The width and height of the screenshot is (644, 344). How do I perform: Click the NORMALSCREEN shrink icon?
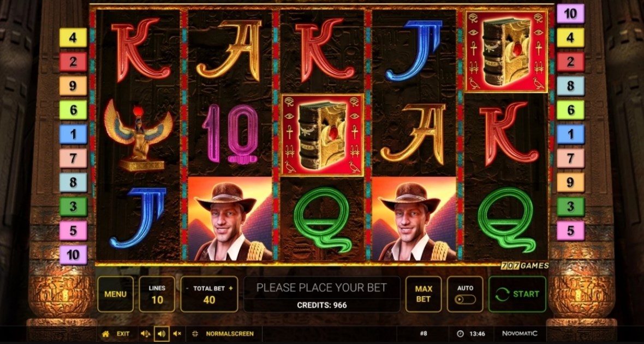pos(195,334)
